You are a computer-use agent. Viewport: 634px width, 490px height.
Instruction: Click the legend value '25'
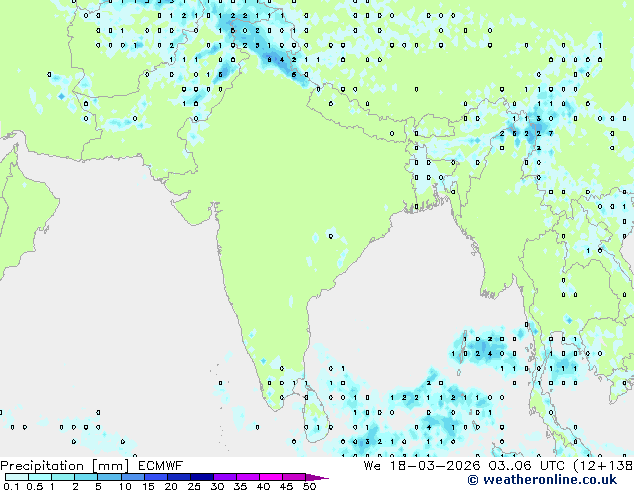(194, 486)
